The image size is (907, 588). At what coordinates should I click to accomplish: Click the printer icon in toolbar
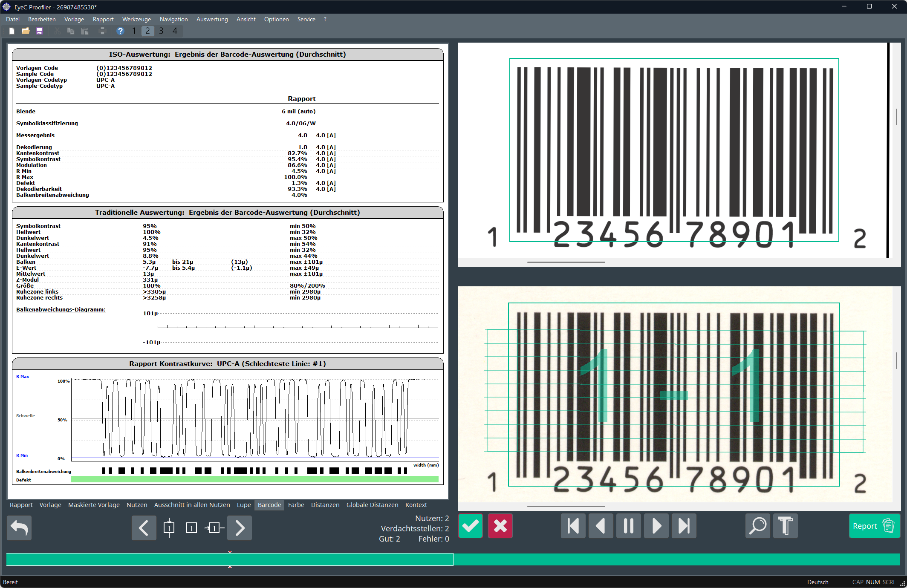coord(102,31)
